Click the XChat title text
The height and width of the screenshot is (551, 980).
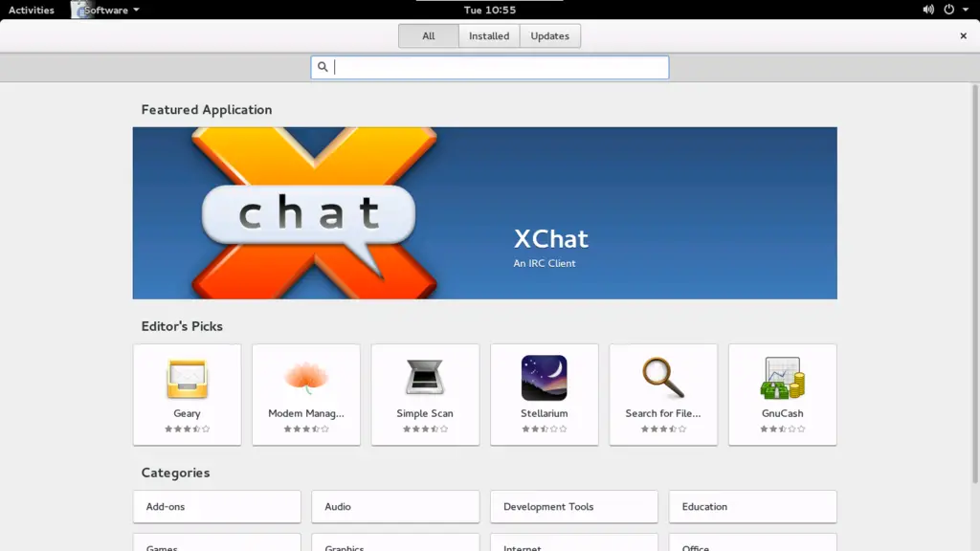pos(550,238)
